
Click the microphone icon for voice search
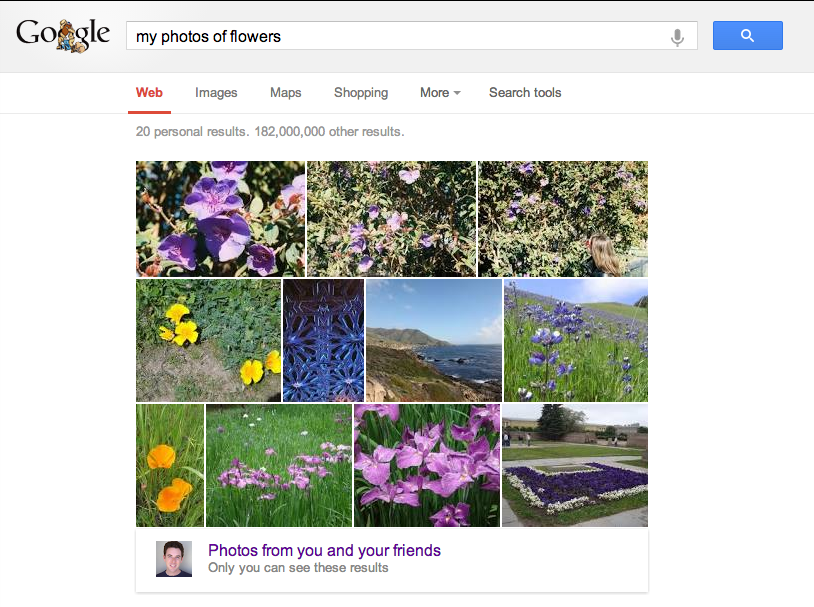(x=677, y=35)
